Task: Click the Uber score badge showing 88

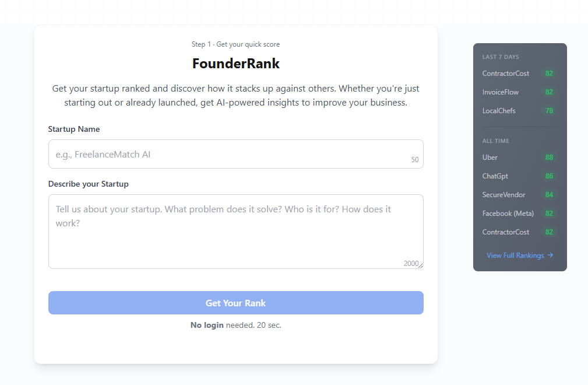Action: pos(548,157)
